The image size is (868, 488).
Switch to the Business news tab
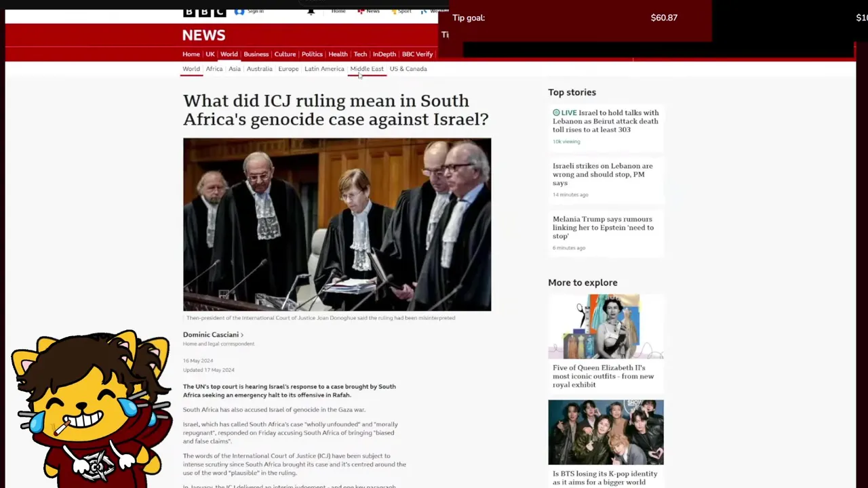[256, 54]
